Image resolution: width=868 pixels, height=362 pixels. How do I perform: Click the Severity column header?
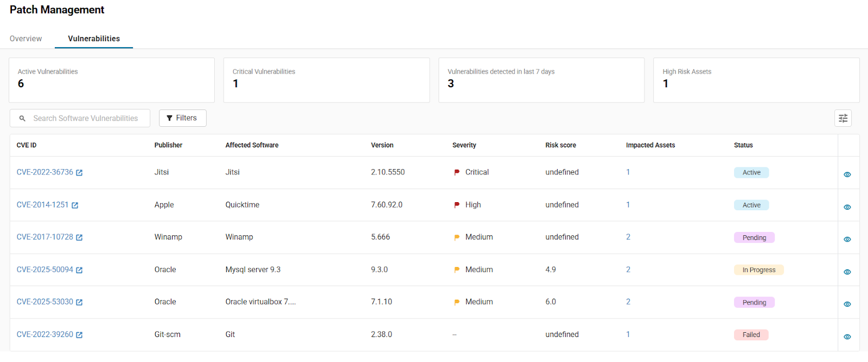[x=464, y=145]
